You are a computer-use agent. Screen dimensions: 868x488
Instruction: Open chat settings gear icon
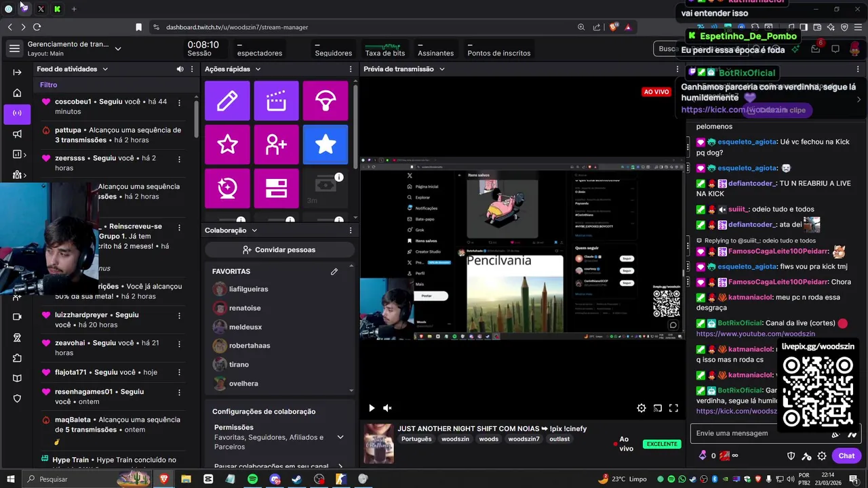coord(822,456)
